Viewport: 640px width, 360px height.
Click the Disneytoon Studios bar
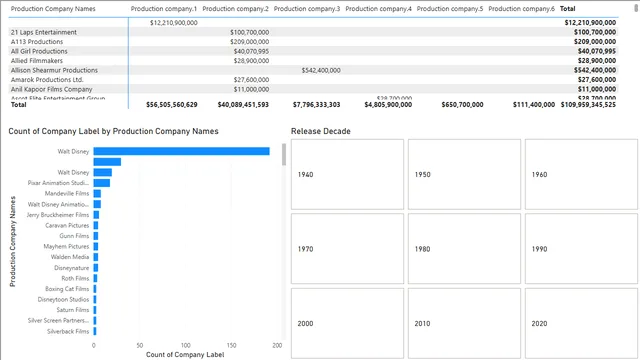pyautogui.click(x=95, y=300)
